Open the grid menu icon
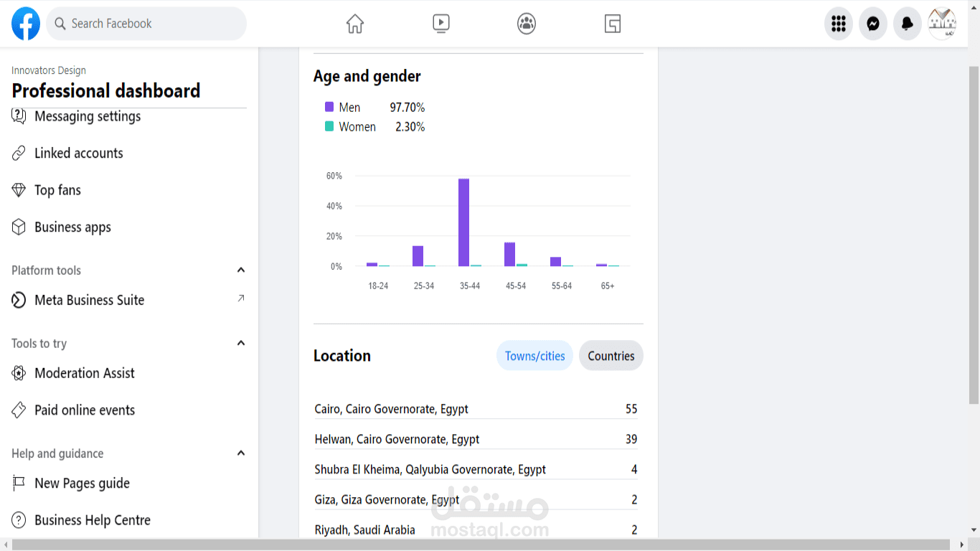 coord(839,24)
